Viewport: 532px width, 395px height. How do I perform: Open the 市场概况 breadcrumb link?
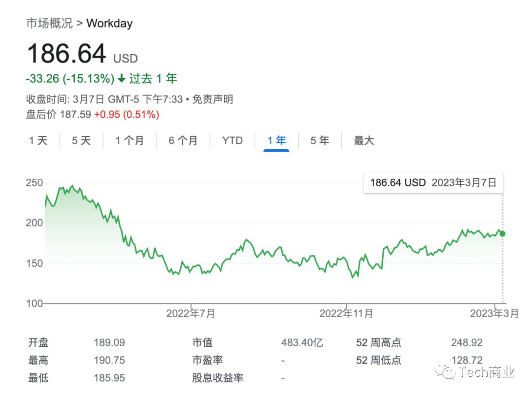(x=49, y=23)
